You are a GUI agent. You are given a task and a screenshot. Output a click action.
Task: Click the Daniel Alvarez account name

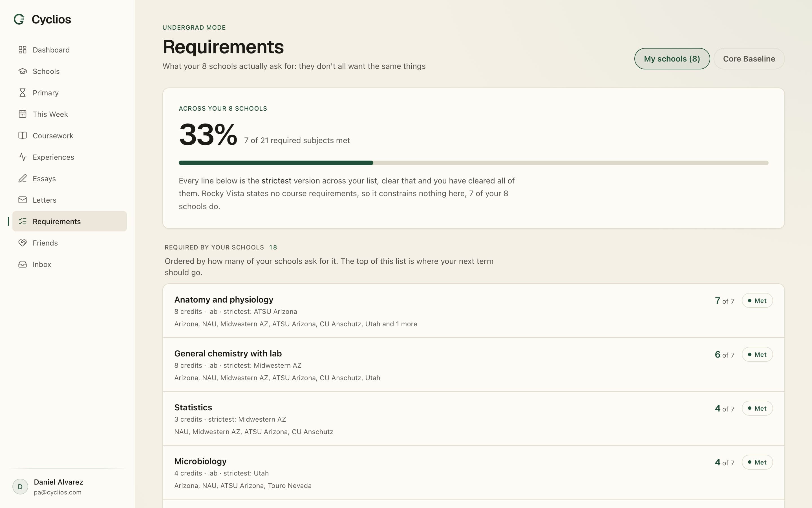[x=58, y=482]
